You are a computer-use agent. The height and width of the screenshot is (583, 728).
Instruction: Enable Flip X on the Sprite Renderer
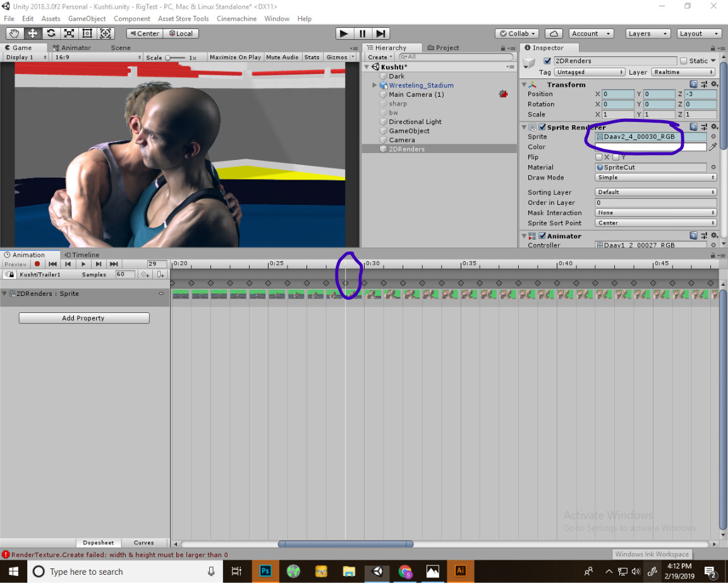[x=600, y=157]
